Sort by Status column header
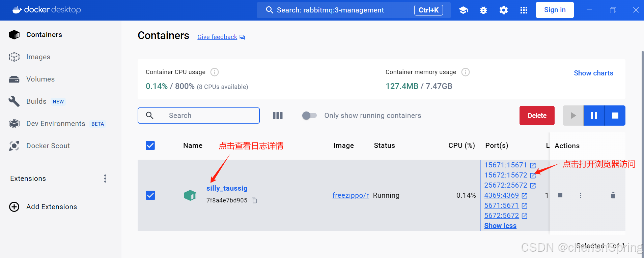The image size is (644, 258). coord(384,146)
